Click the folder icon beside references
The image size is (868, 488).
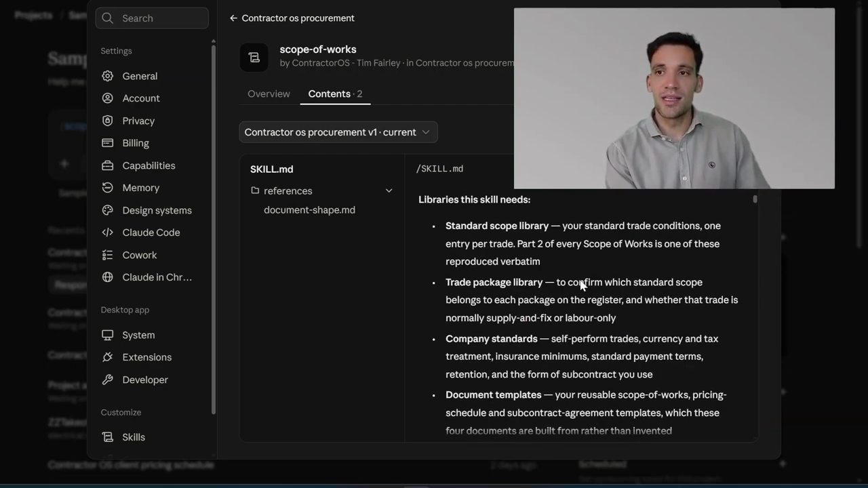click(255, 190)
